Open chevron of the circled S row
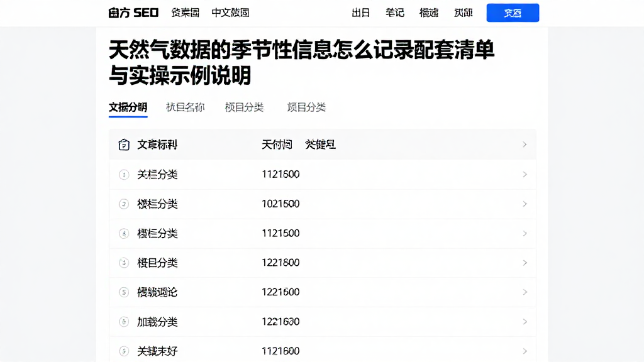Image resolution: width=644 pixels, height=362 pixels. pyautogui.click(x=525, y=292)
